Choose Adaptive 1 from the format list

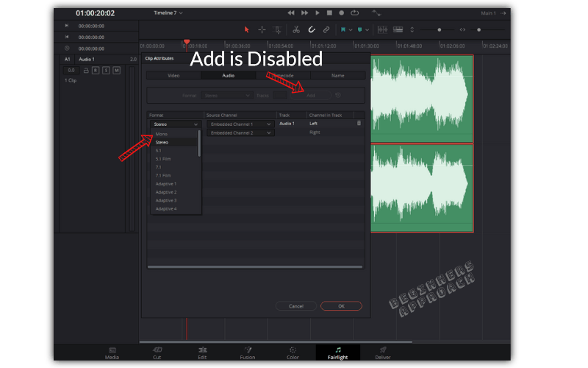(x=174, y=183)
